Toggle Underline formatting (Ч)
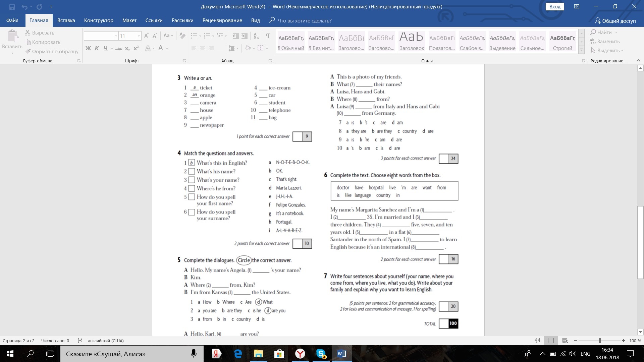 coord(106,48)
